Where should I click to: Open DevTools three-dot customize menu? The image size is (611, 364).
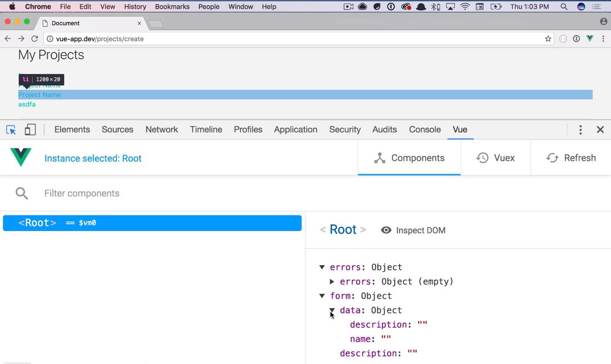(580, 129)
